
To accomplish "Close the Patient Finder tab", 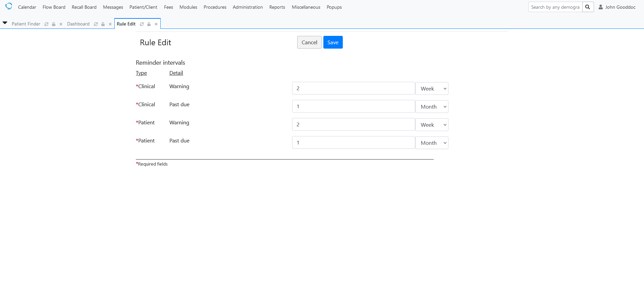I will [x=61, y=24].
